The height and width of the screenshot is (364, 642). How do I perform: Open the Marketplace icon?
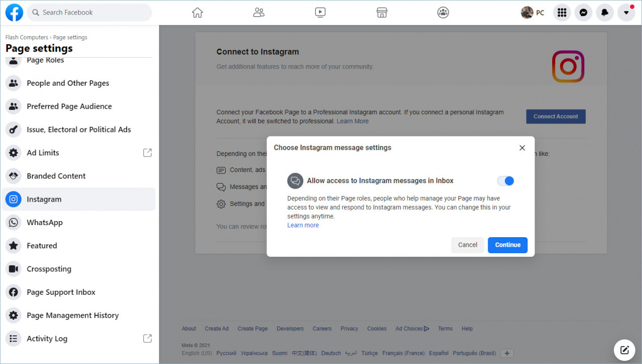tap(382, 13)
